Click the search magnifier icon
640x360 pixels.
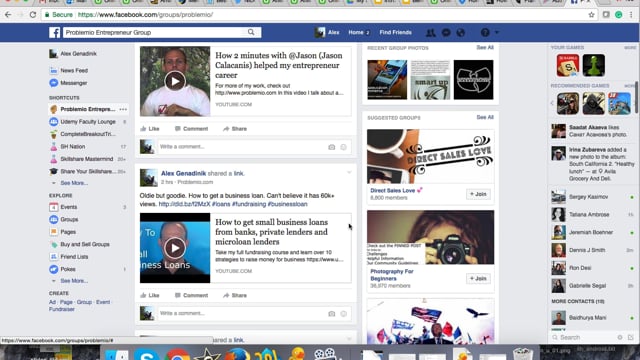pos(251,32)
